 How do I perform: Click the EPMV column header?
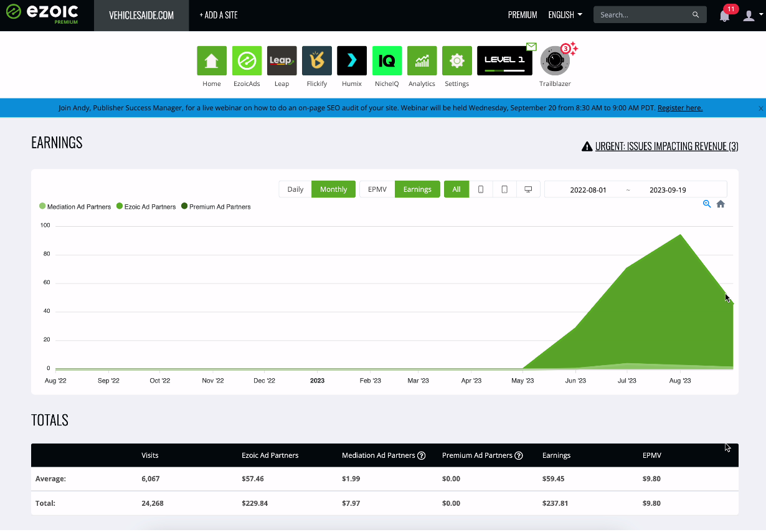[652, 455]
